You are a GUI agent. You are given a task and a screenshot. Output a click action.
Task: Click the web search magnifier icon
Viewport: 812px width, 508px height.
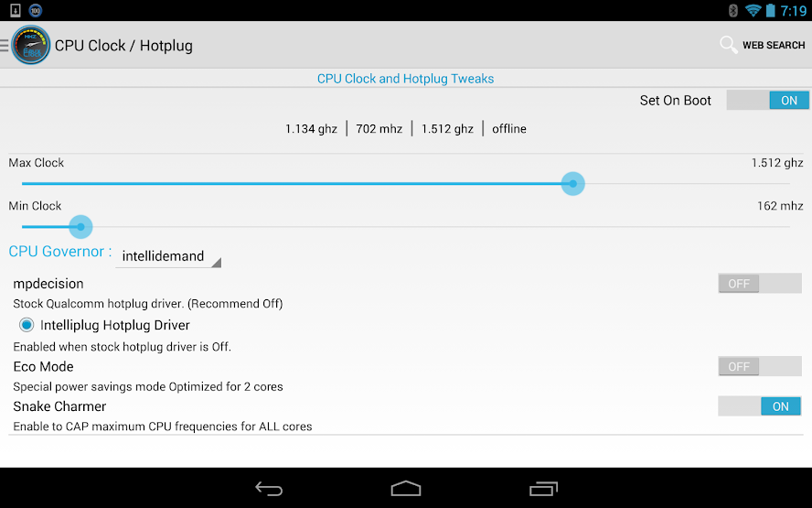click(728, 45)
